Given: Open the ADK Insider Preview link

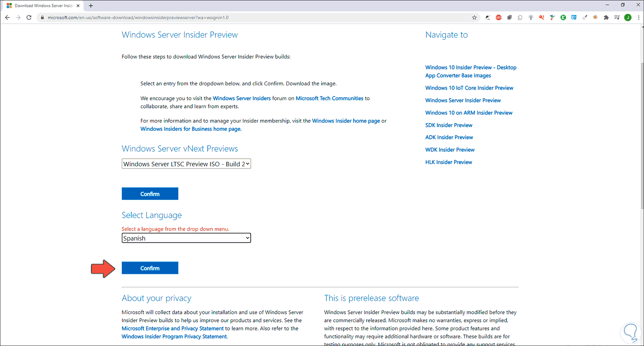Looking at the screenshot, I should pos(449,137).
